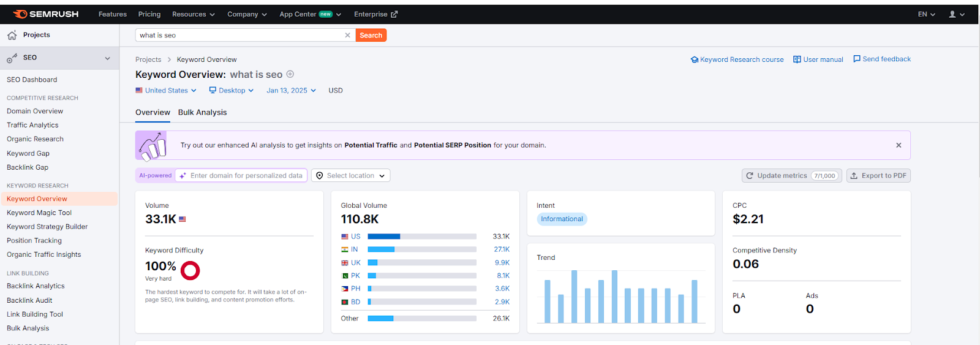Clear the search box with the X icon
The width and height of the screenshot is (980, 345).
(x=347, y=36)
